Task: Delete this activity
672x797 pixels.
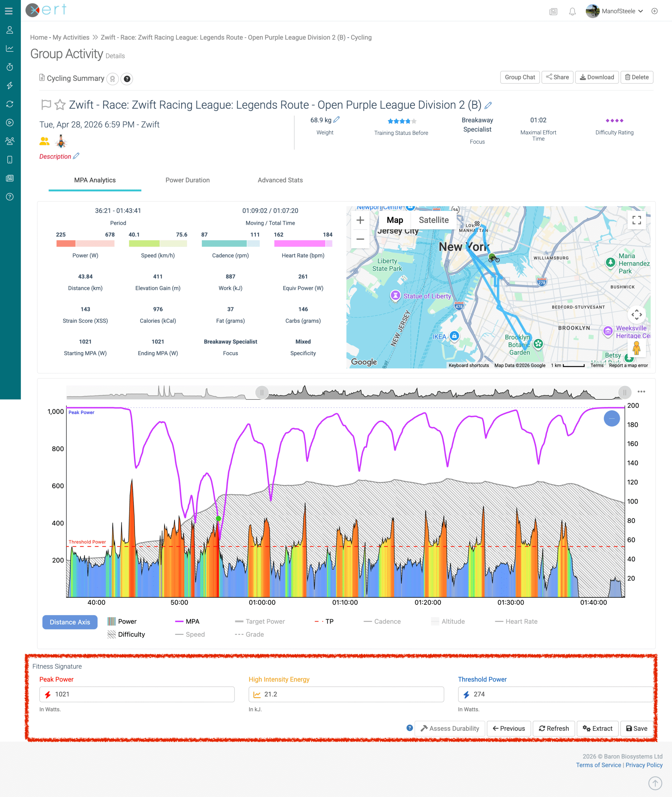Action: [637, 77]
